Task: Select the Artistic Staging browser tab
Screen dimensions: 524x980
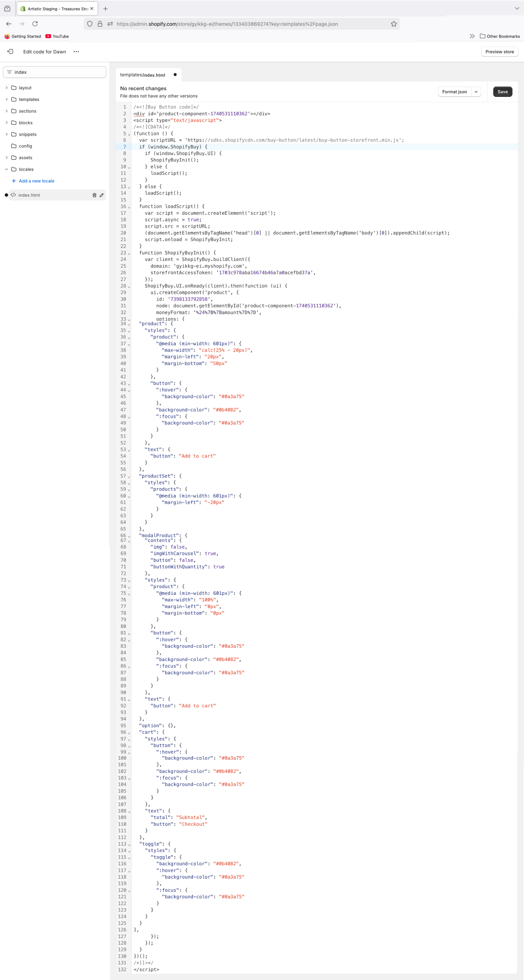Action: tap(57, 9)
